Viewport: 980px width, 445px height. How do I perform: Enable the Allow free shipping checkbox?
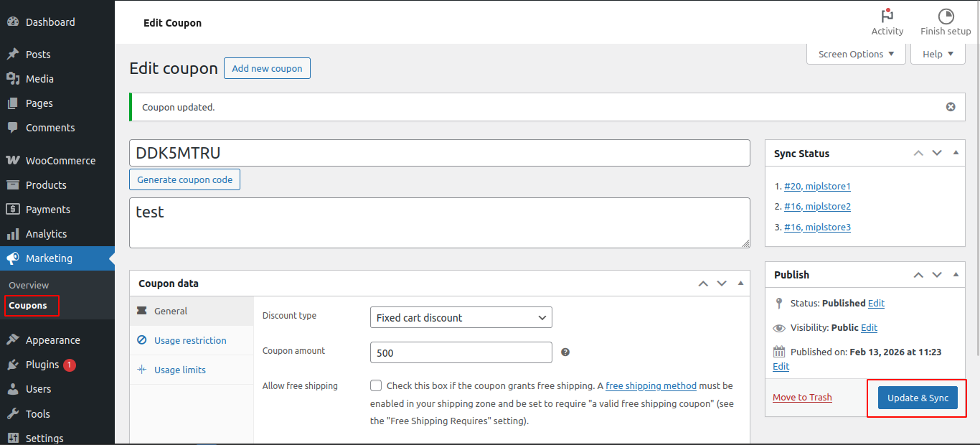(x=376, y=385)
